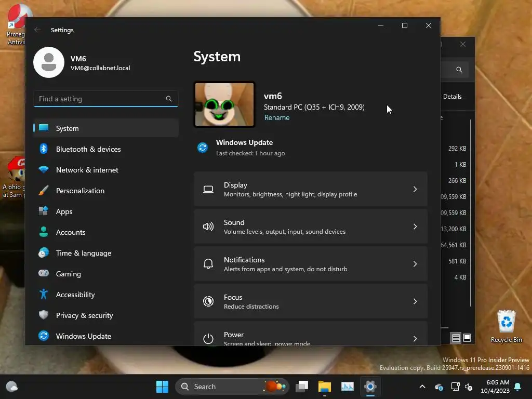Open Network & internet settings

point(106,170)
